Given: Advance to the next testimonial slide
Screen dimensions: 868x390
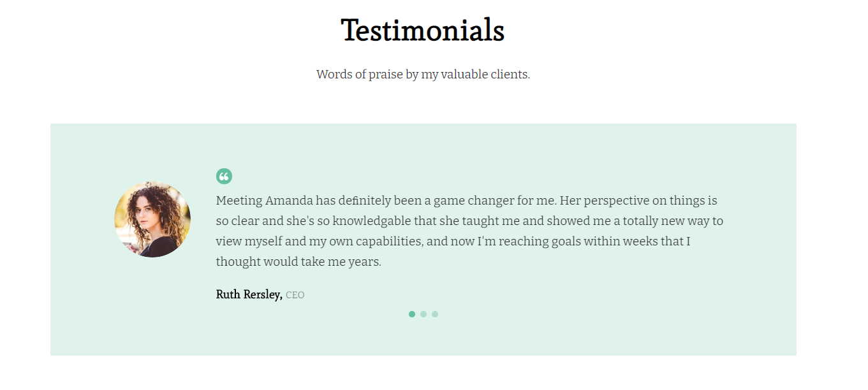Looking at the screenshot, I should [x=423, y=314].
